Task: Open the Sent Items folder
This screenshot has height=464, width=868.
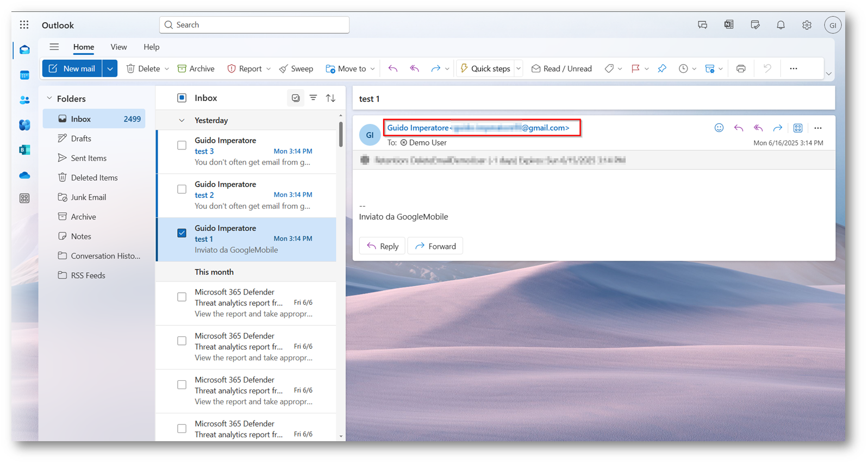Action: (94, 158)
